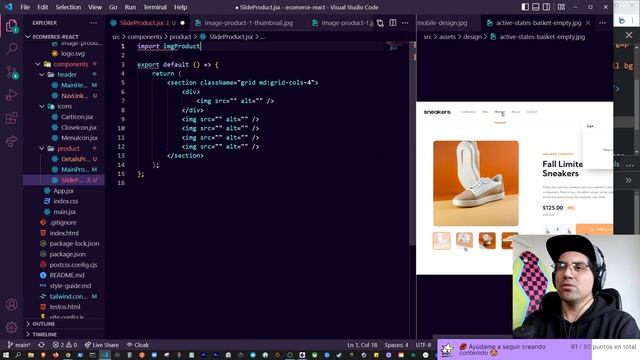
Task: Toggle the bottom panel layout icon
Action: 536,7
